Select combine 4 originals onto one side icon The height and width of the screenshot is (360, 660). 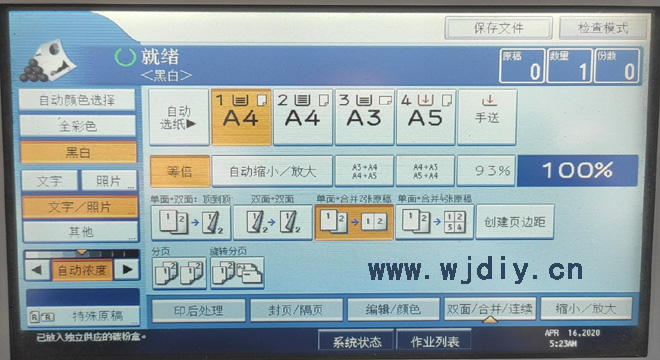click(x=435, y=222)
